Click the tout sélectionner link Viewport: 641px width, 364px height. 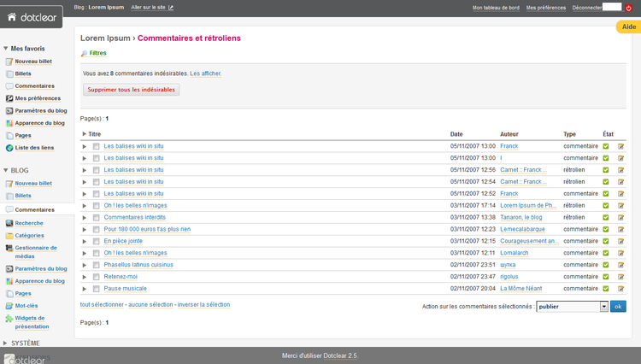point(102,304)
